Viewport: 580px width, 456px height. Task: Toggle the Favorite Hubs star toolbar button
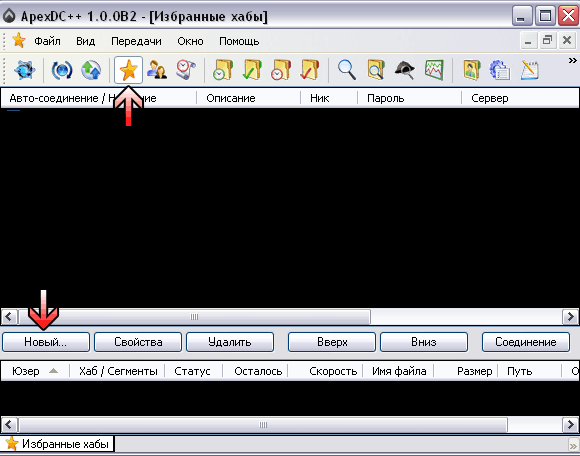(128, 70)
